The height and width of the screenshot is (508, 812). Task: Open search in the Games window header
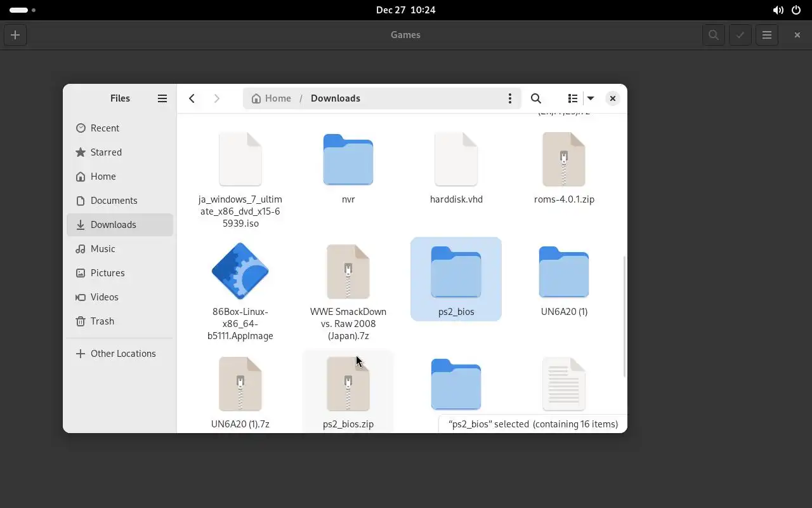pyautogui.click(x=714, y=35)
